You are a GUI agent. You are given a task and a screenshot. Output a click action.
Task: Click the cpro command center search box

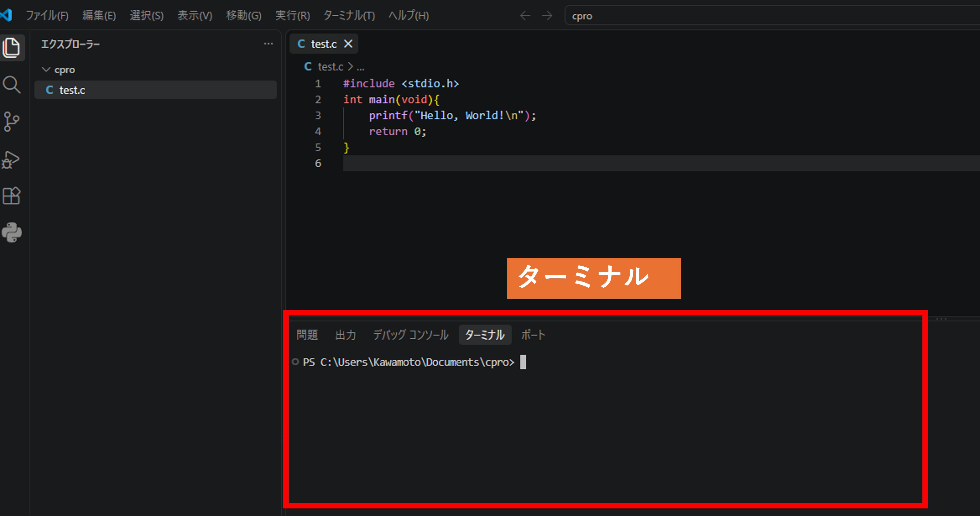pyautogui.click(x=772, y=16)
